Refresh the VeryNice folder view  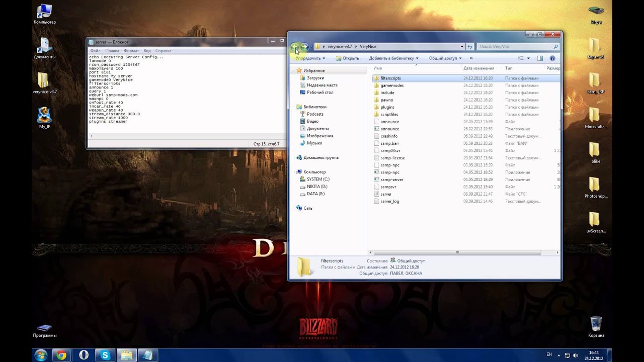click(470, 46)
